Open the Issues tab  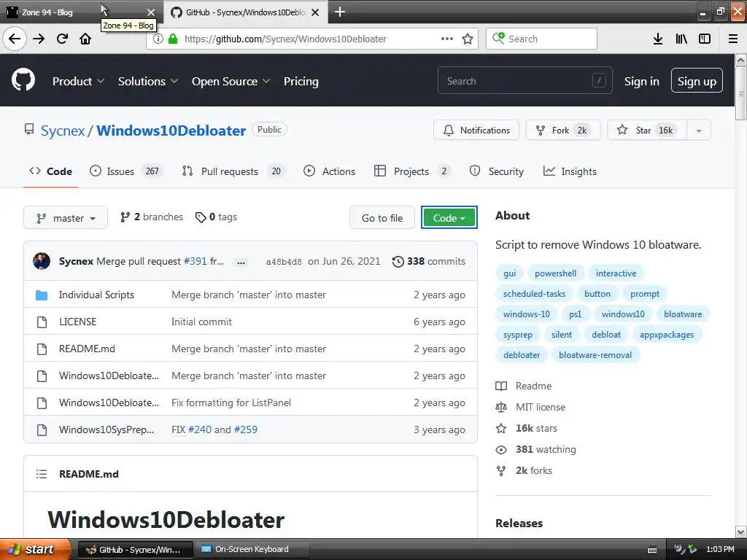(126, 171)
